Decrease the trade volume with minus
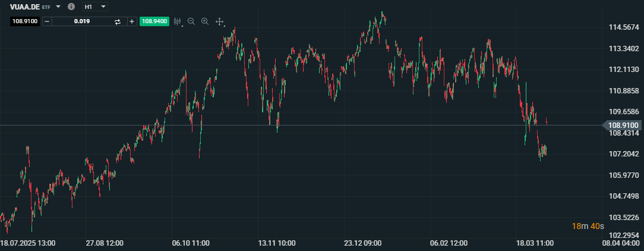The image size is (644, 251). [x=48, y=21]
